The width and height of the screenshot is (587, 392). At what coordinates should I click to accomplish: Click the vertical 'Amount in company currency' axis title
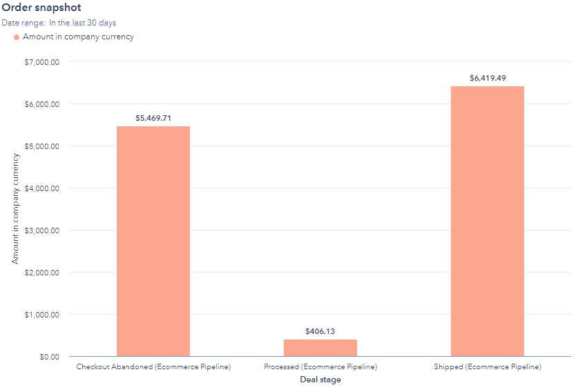(15, 208)
